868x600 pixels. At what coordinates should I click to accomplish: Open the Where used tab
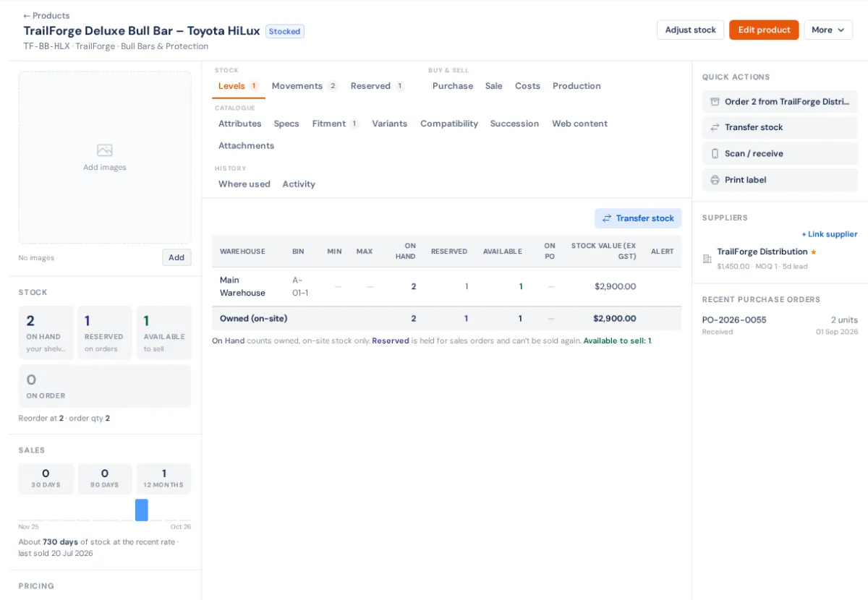[244, 184]
